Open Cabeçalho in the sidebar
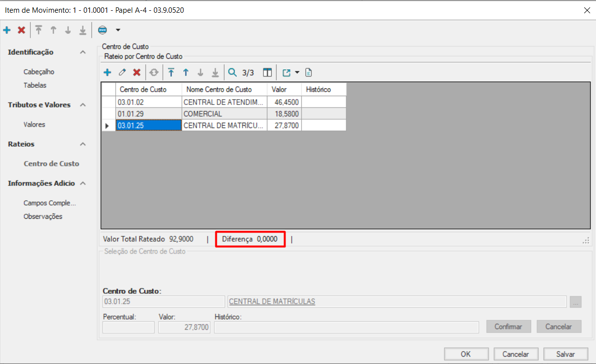The width and height of the screenshot is (596, 364). pyautogui.click(x=39, y=72)
